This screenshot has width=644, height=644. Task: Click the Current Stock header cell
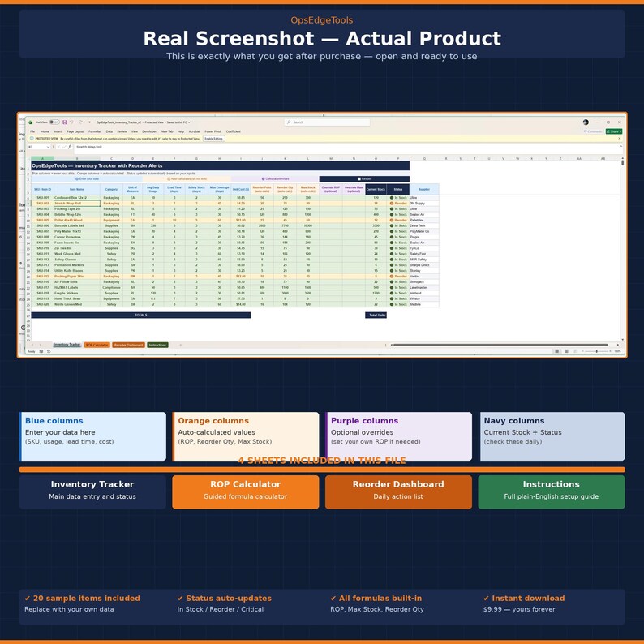tap(376, 189)
